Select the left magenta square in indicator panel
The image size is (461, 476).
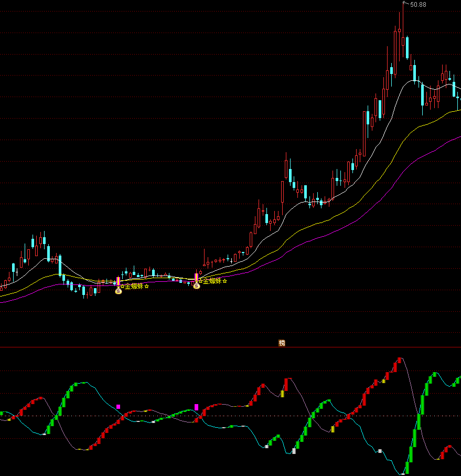(x=119, y=407)
